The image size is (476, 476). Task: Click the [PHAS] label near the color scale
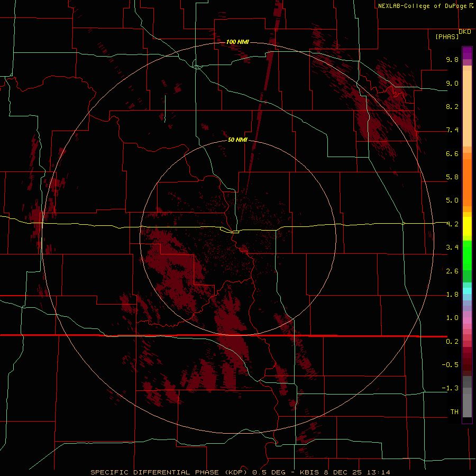[447, 37]
